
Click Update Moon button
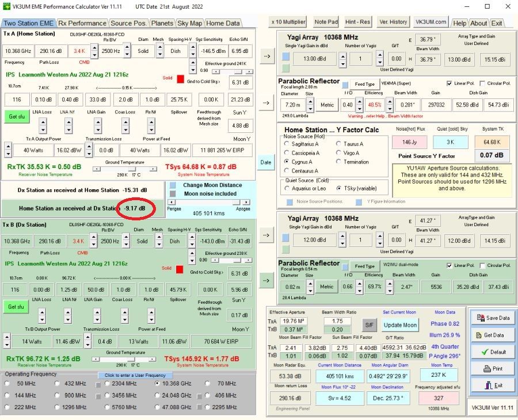400,325
